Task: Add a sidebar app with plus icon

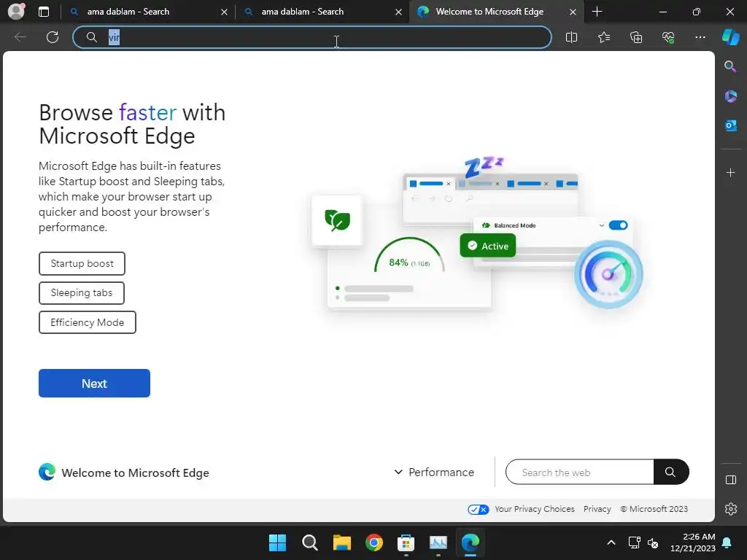Action: pyautogui.click(x=730, y=172)
